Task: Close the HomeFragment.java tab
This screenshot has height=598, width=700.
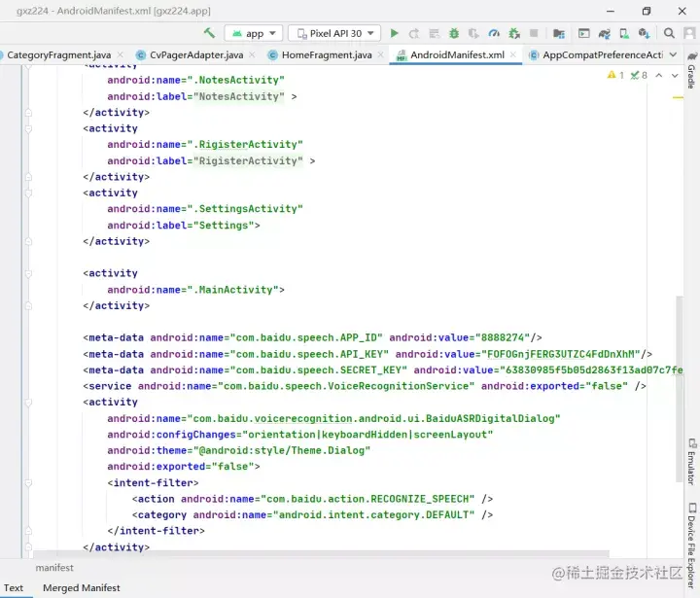Action: [380, 54]
